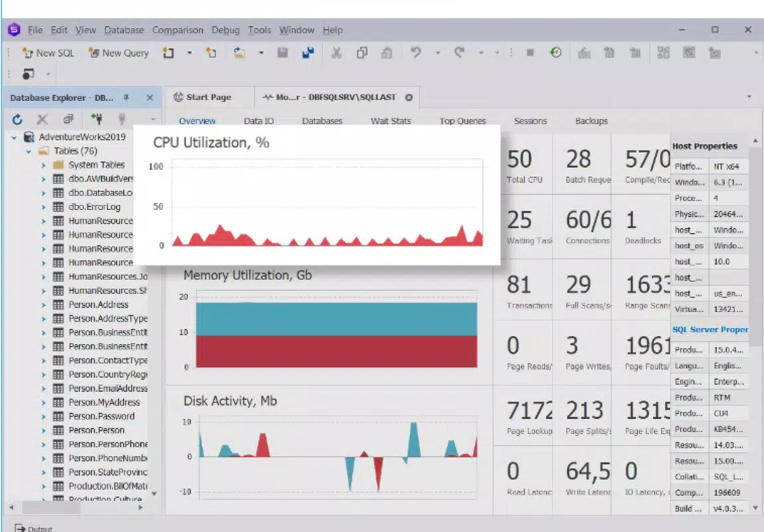Click the New SQL toolbar button
The image size is (764, 532).
pyautogui.click(x=49, y=53)
